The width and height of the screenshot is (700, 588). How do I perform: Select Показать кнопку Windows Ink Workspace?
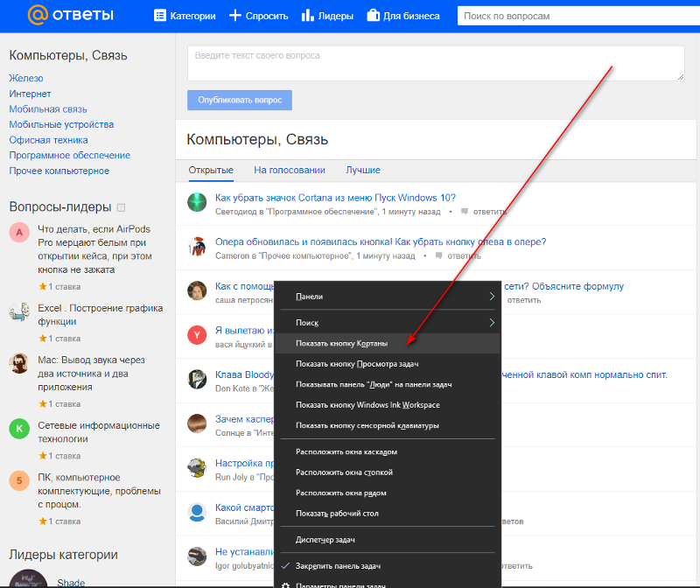[387, 405]
